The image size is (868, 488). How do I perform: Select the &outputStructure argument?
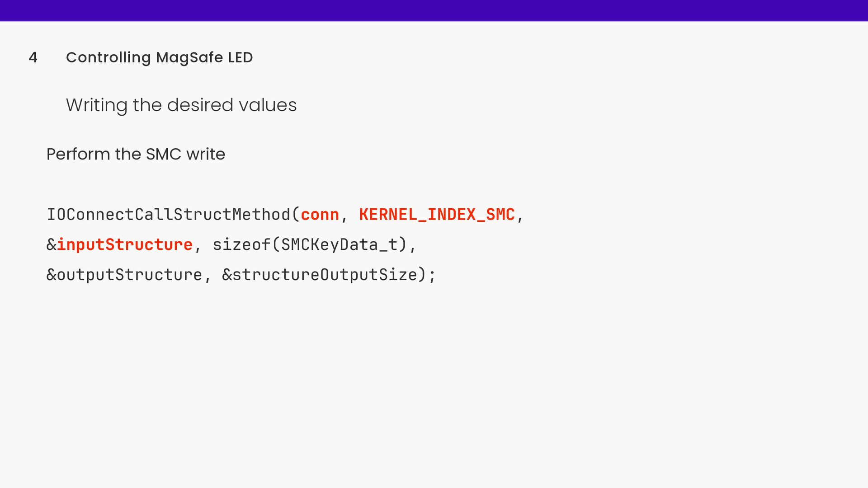tap(124, 275)
